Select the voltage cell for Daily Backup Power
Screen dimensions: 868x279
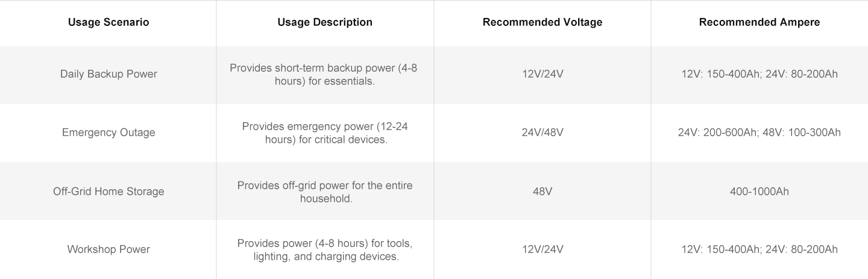point(542,74)
